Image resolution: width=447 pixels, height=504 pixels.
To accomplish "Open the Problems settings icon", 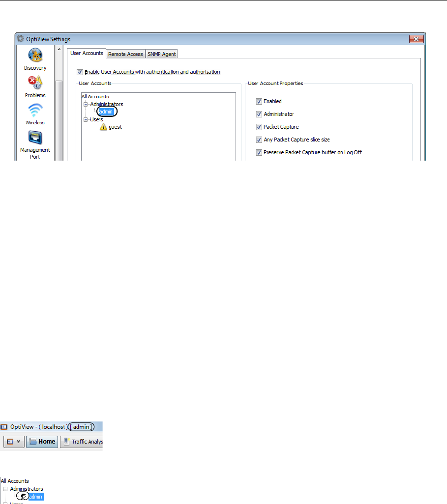I will point(35,87).
